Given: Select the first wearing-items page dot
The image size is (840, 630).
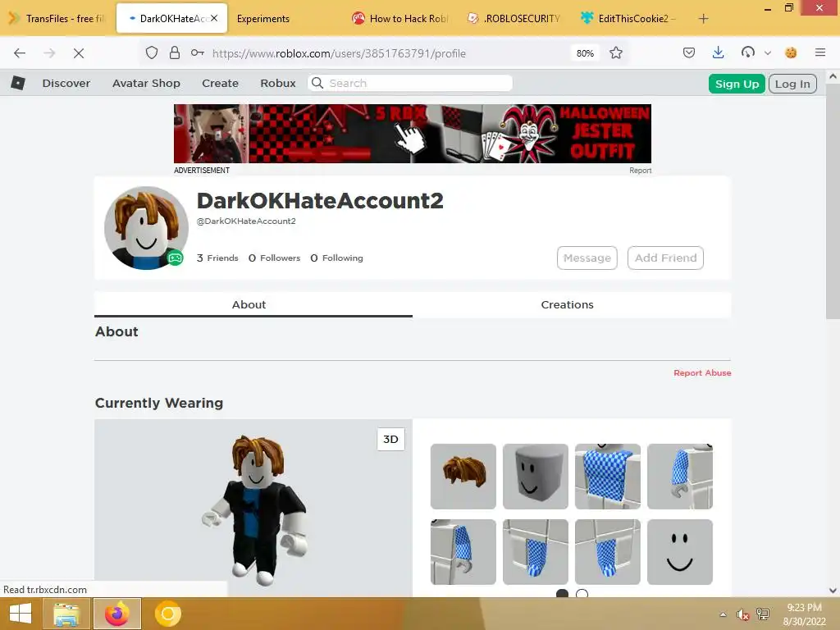Looking at the screenshot, I should coord(562,594).
